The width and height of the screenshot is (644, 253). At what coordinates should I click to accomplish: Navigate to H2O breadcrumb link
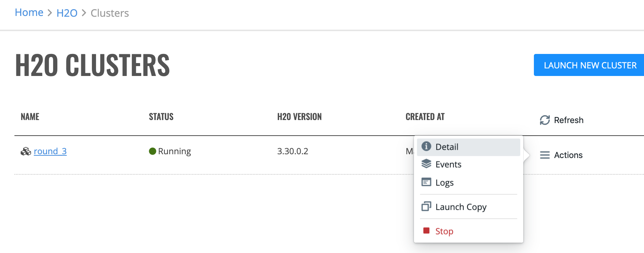pyautogui.click(x=67, y=13)
